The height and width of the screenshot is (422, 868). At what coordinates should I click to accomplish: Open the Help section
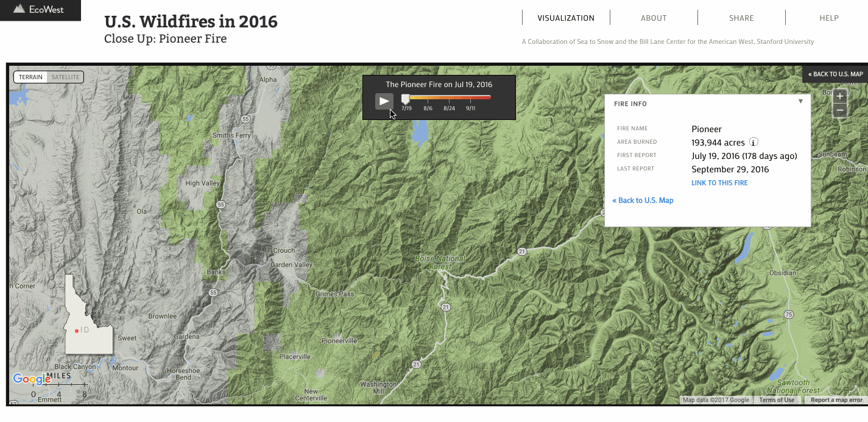coord(829,18)
